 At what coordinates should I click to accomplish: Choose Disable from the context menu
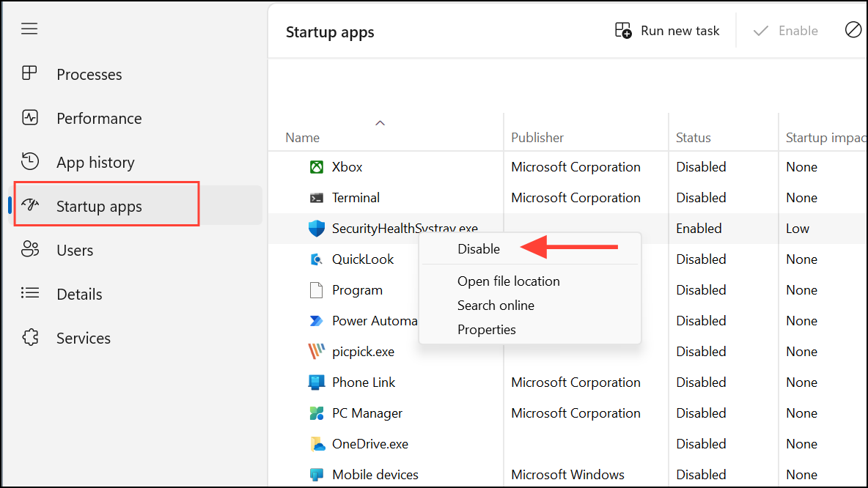[478, 248]
